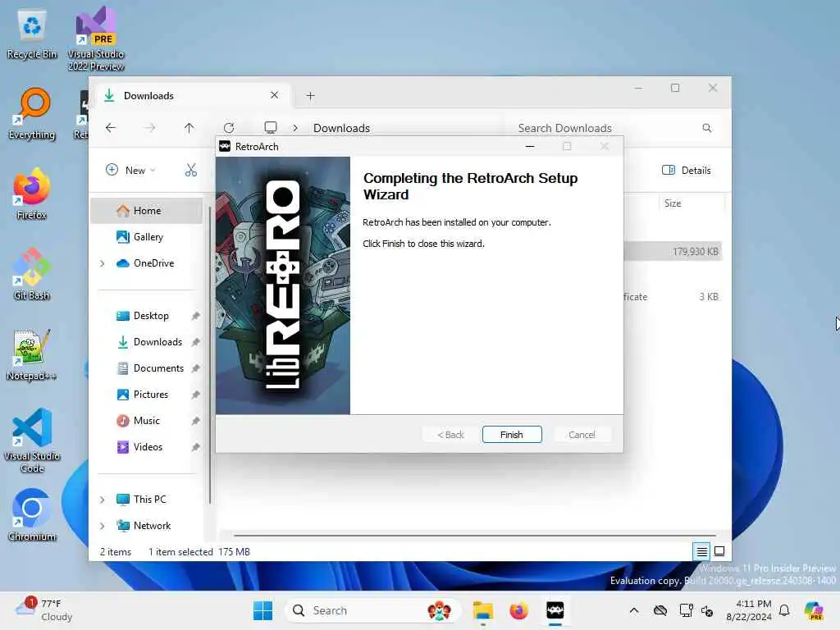Switch to large thumbnails view icon

pos(719,551)
